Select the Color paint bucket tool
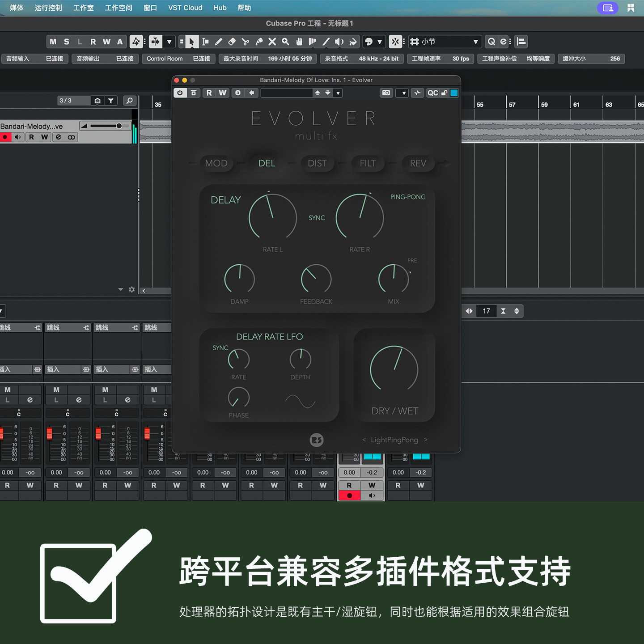Screen dimensions: 644x644 353,42
